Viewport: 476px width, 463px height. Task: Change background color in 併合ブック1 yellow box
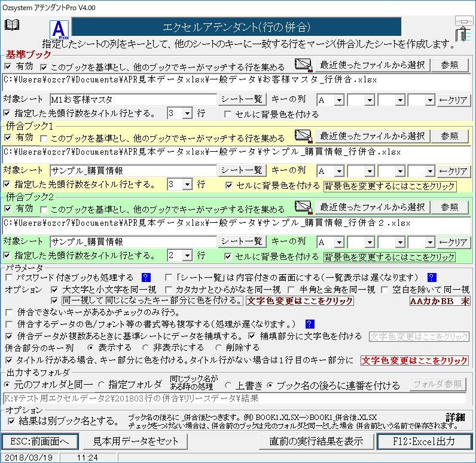390,186
